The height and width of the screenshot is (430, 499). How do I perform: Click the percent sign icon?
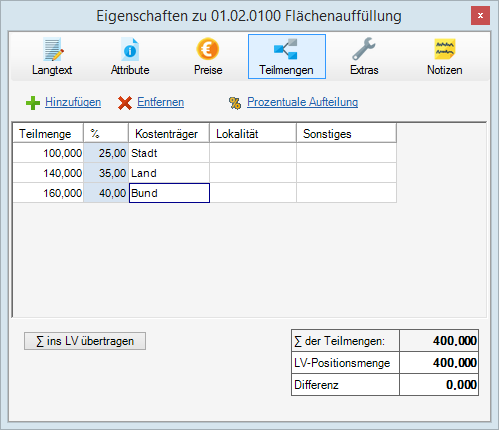tap(235, 103)
